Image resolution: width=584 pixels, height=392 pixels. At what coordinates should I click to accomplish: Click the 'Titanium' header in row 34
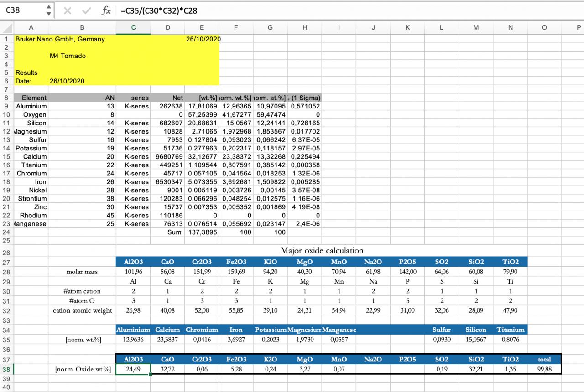pos(510,330)
